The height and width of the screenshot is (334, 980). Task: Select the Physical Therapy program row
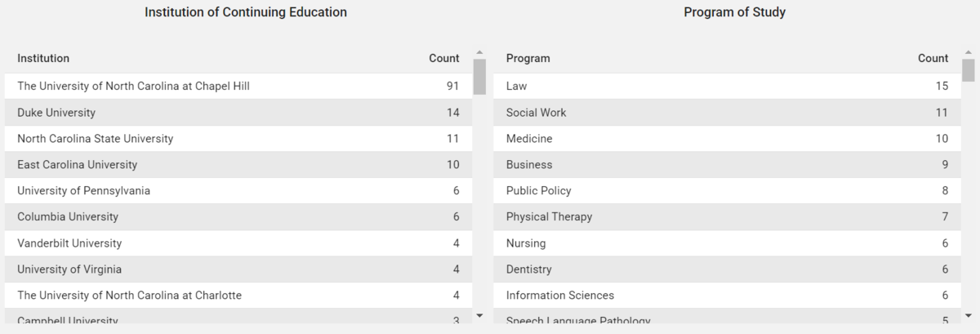click(728, 217)
